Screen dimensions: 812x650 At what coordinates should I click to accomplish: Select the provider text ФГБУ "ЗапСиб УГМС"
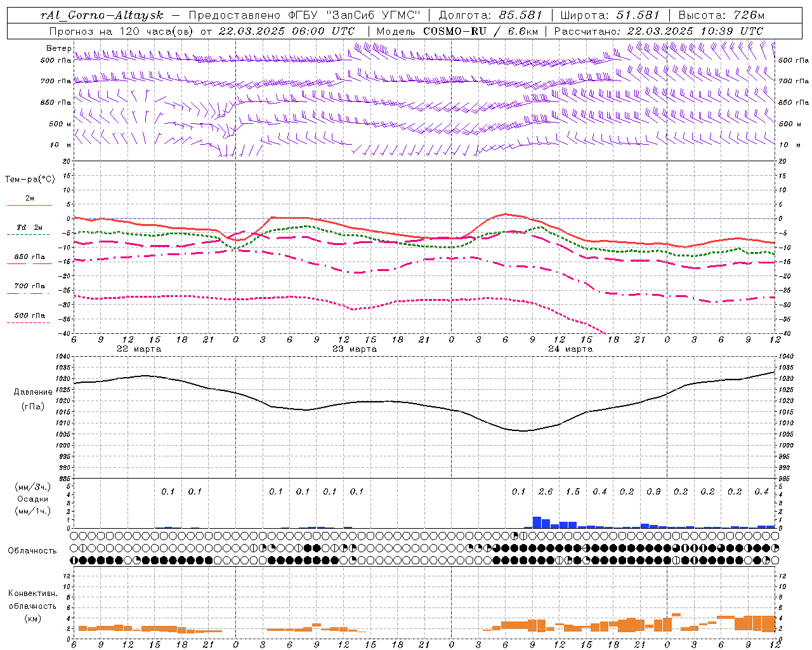pyautogui.click(x=354, y=15)
